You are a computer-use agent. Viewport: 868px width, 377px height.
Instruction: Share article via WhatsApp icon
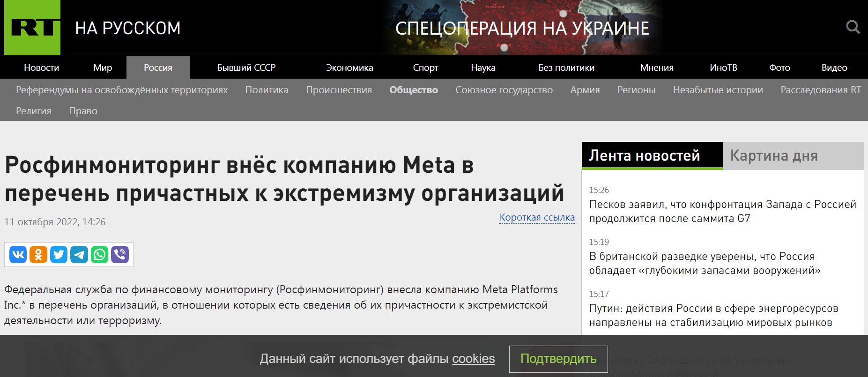point(99,254)
